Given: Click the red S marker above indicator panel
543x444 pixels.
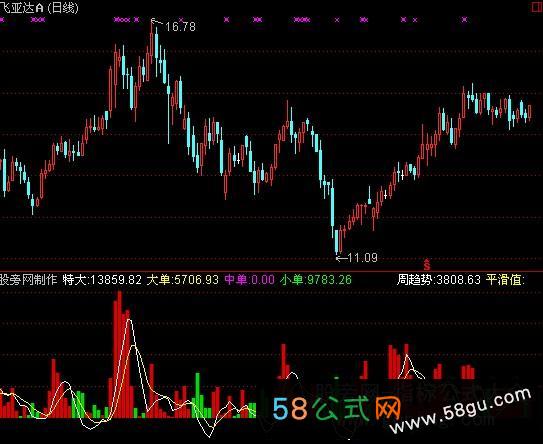Looking at the screenshot, I should [x=427, y=264].
